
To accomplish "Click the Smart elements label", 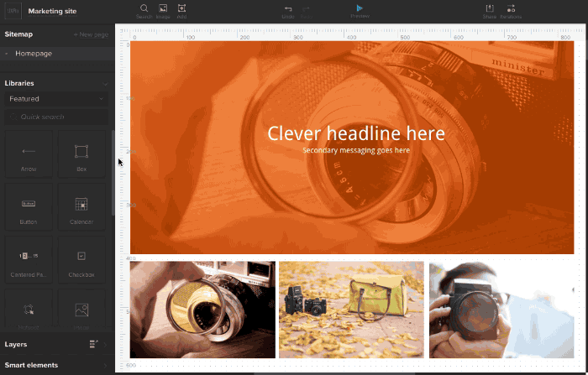I will point(32,365).
